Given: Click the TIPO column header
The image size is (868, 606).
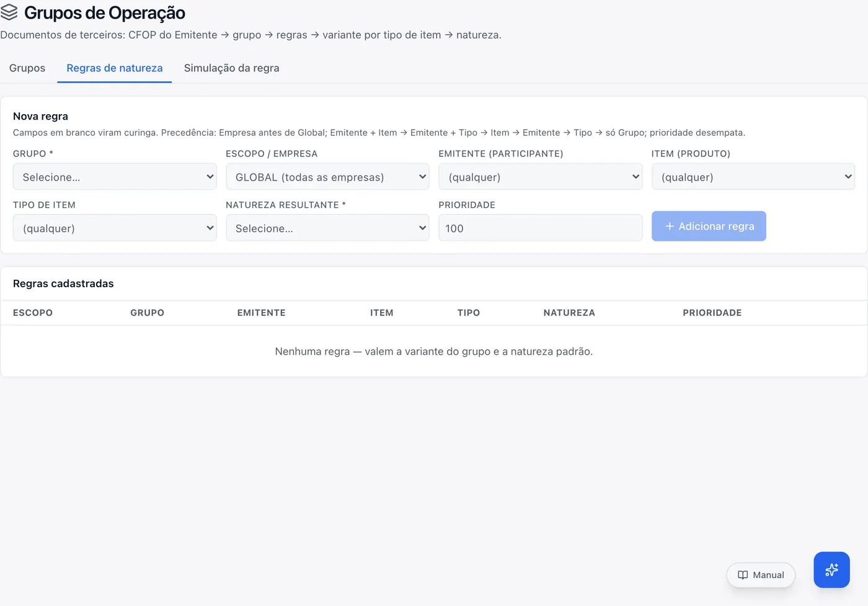Looking at the screenshot, I should click(x=469, y=313).
